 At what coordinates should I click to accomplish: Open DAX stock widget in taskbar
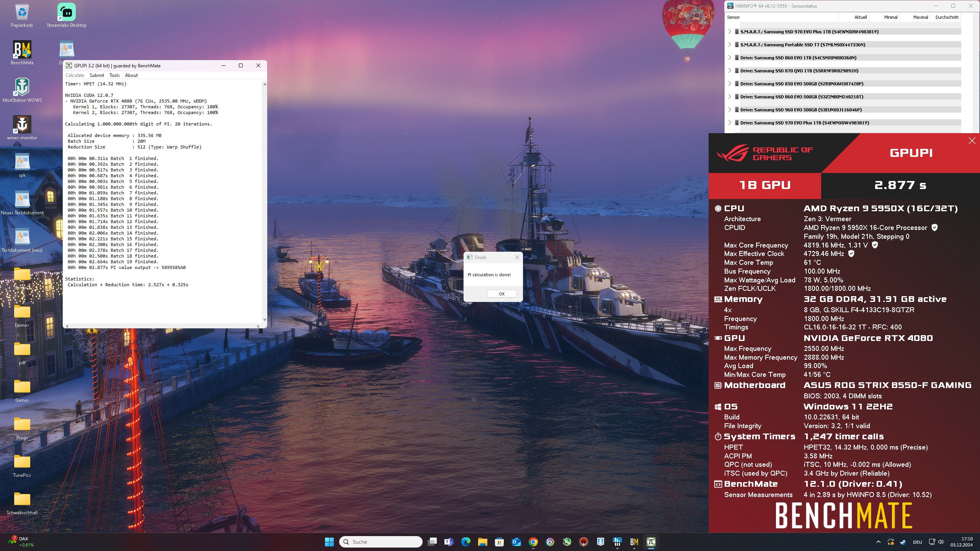pyautogui.click(x=21, y=542)
